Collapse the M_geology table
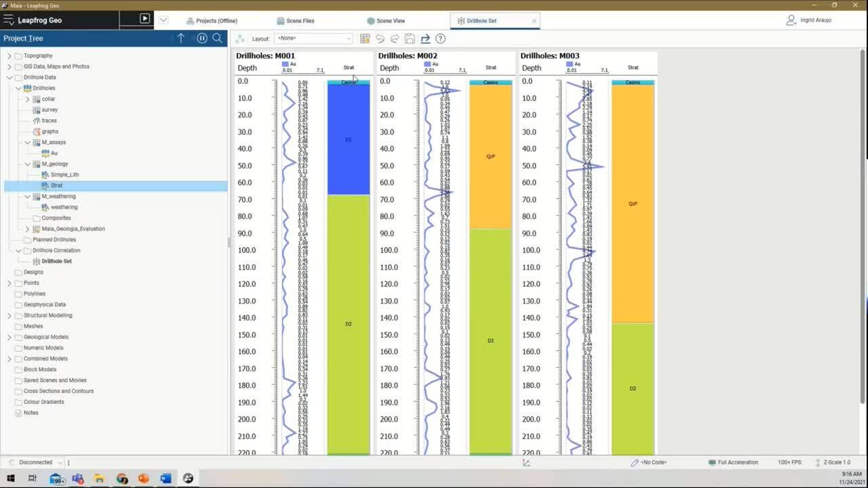This screenshot has width=868, height=488. (28, 164)
